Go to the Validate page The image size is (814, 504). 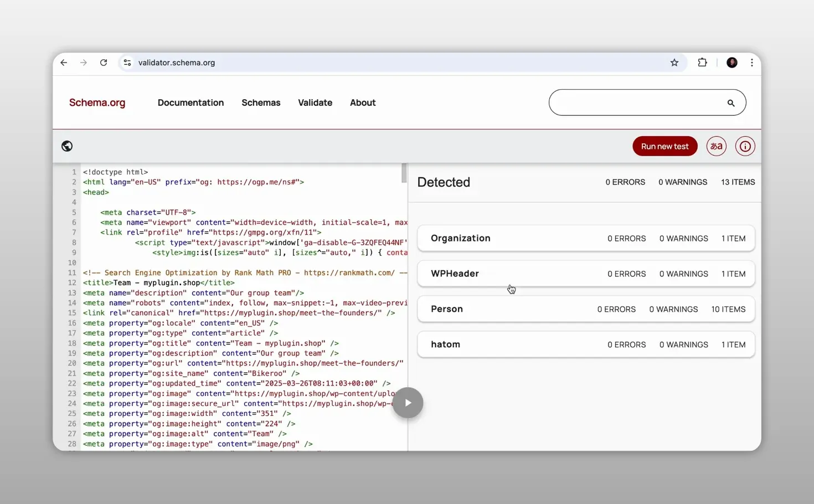pos(315,102)
